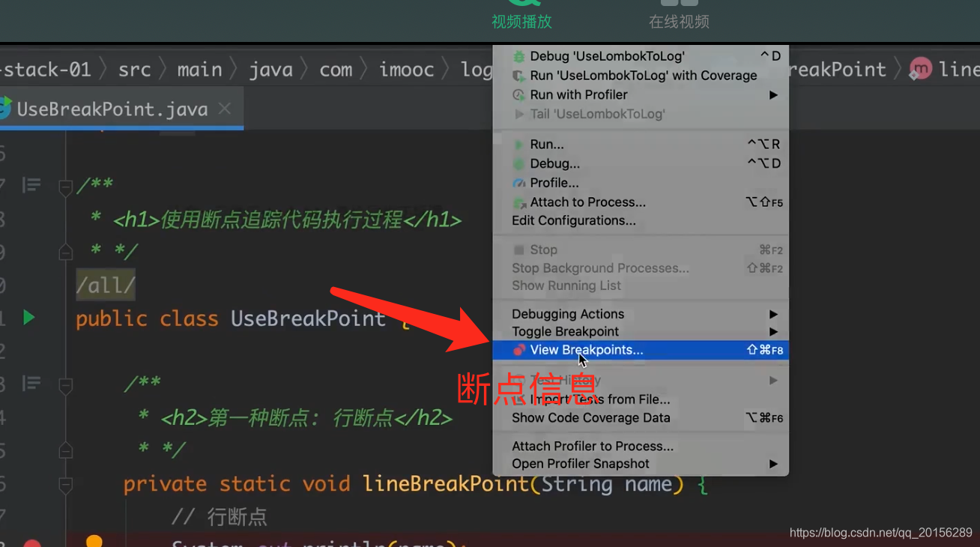
Task: Click 'main' in the breadcrumb path
Action: (x=199, y=70)
